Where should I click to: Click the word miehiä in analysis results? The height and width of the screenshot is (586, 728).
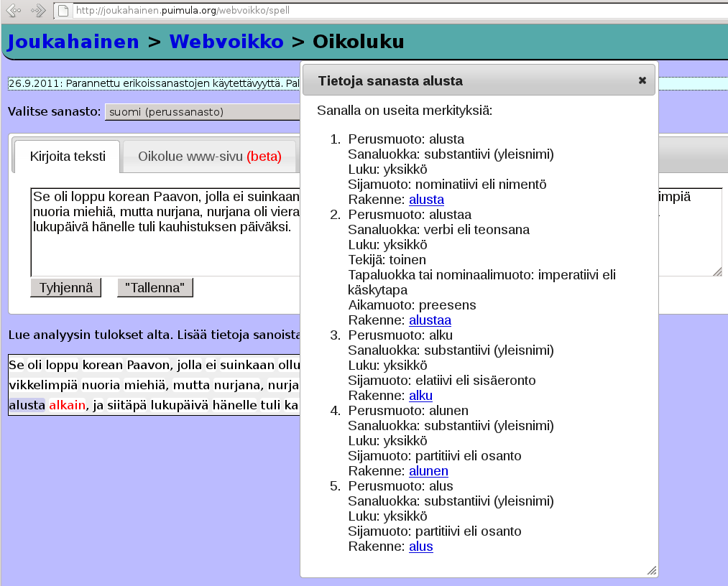147,385
